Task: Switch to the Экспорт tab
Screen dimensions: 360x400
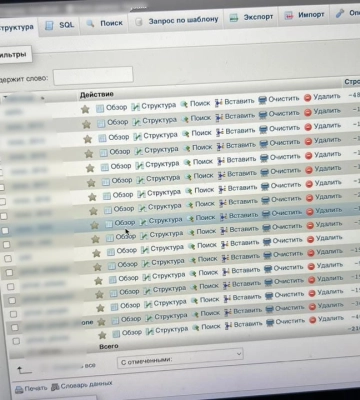Action: (x=252, y=17)
